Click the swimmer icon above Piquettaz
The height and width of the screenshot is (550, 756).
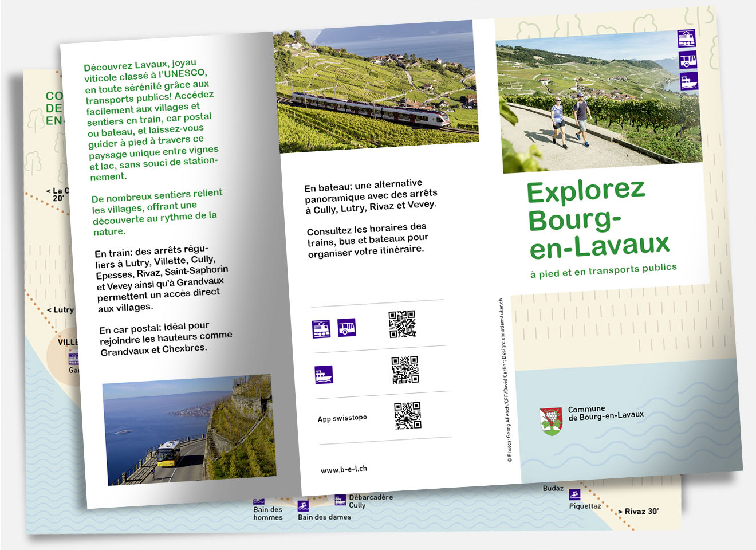coord(574,495)
